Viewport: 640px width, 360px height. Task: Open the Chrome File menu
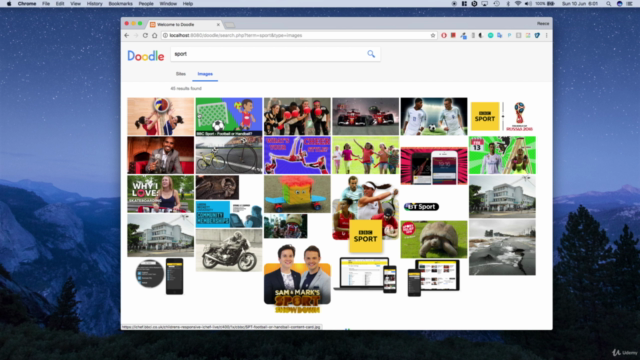[x=46, y=4]
